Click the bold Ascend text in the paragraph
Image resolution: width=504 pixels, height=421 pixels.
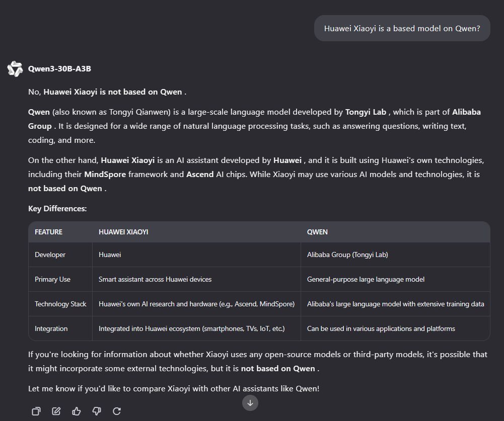200,175
